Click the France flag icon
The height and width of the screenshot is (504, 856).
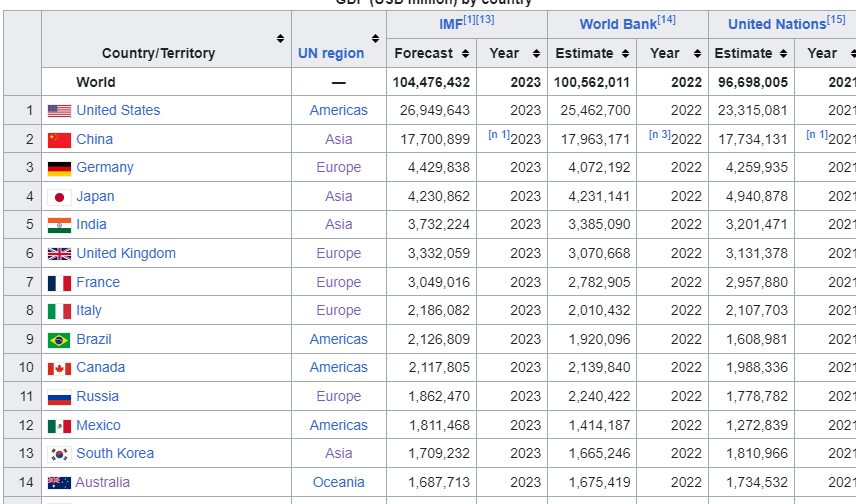click(59, 283)
